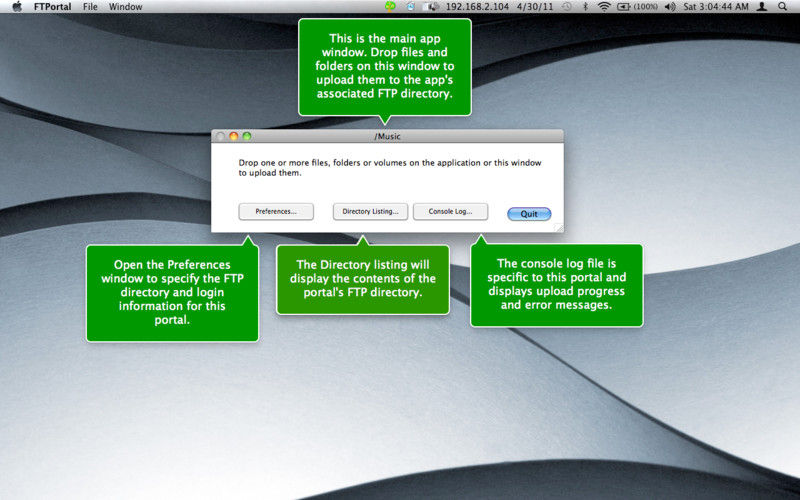The height and width of the screenshot is (500, 800).
Task: Click the green tree menu bar icon
Action: pyautogui.click(x=390, y=7)
